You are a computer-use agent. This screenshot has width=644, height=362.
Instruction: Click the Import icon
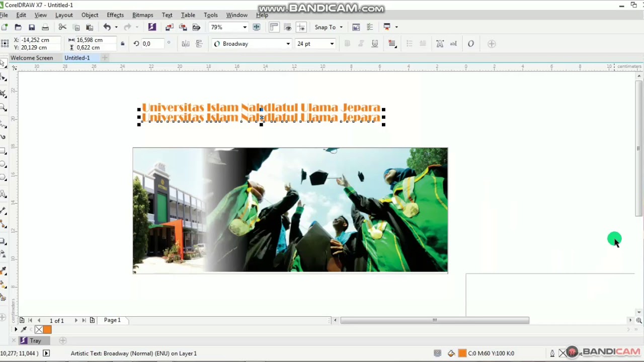(169, 27)
